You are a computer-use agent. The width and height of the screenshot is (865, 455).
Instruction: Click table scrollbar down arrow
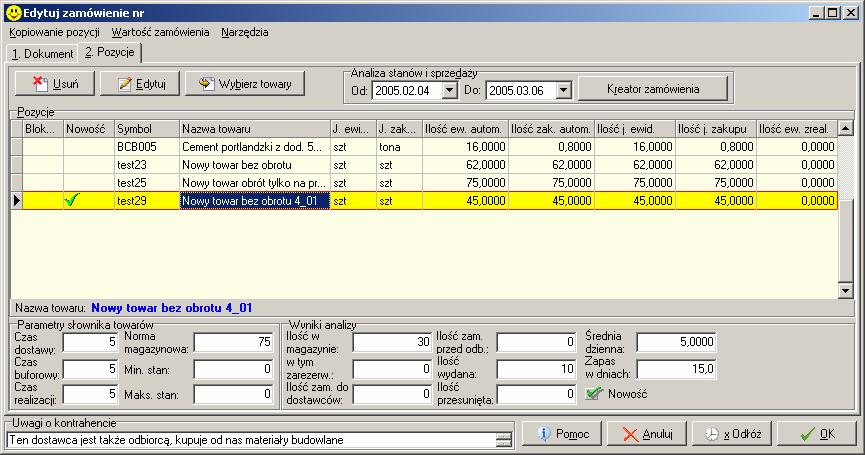pyautogui.click(x=845, y=291)
